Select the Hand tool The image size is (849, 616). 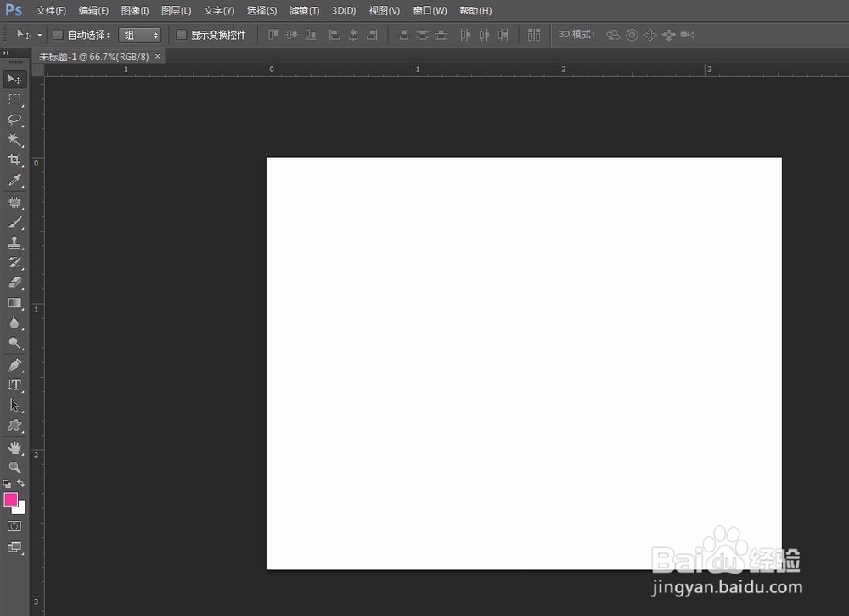click(14, 448)
